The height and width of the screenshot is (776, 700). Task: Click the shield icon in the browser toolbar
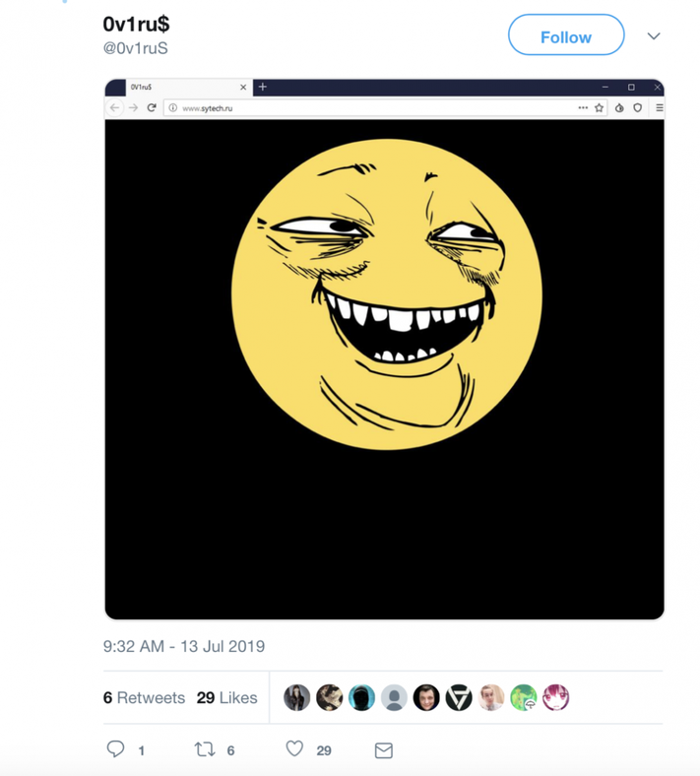638,107
